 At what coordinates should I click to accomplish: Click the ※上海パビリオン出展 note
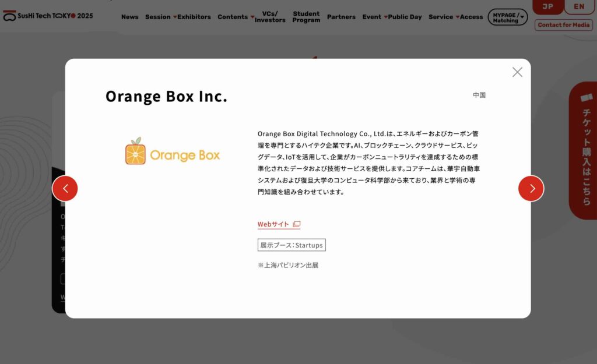tap(288, 265)
